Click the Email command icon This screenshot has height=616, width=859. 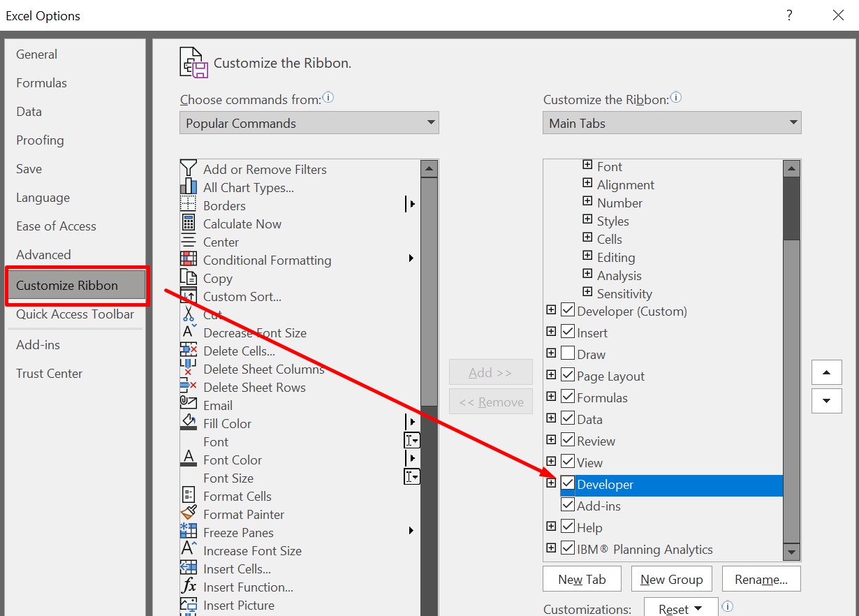tap(189, 405)
